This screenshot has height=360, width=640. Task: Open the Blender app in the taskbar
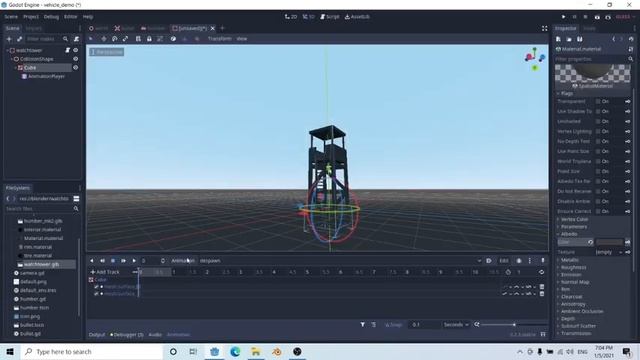point(277,352)
